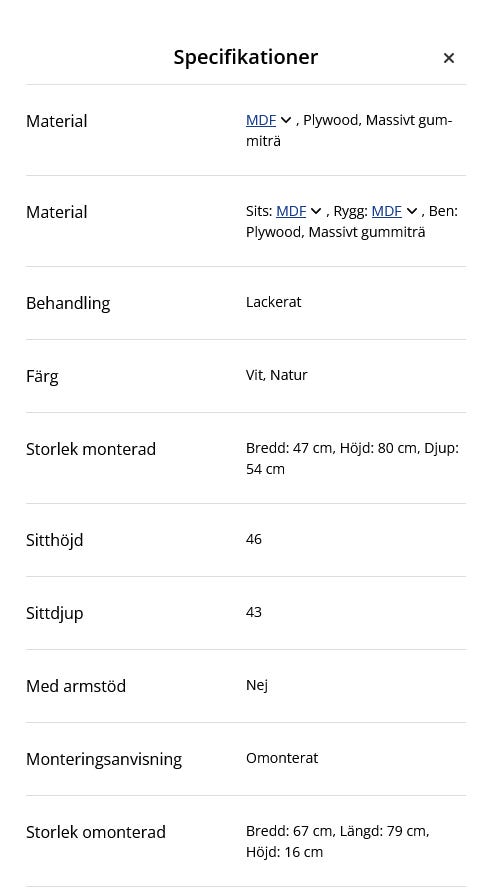Expand chevron beside Sits MDF
The image size is (495, 894).
pyautogui.click(x=316, y=212)
